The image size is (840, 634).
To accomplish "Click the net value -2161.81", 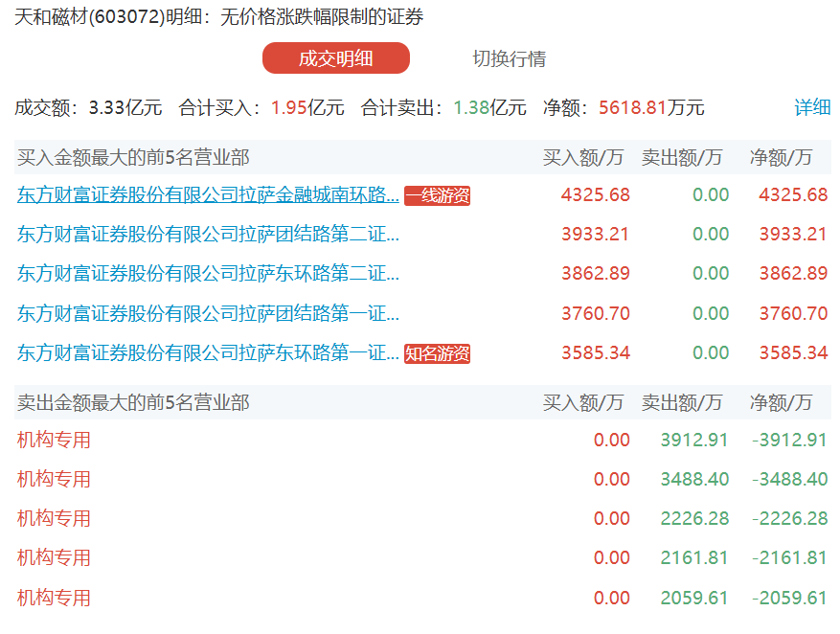I will 789,558.
